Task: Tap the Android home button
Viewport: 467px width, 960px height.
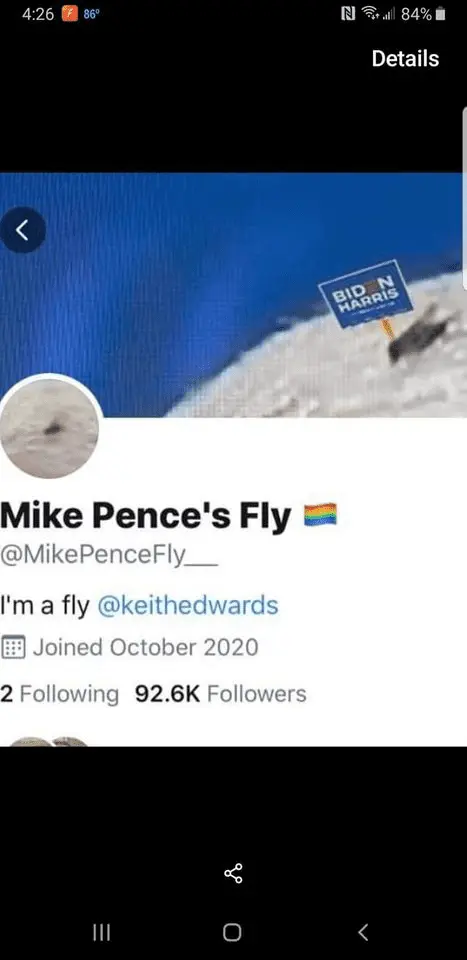Action: point(232,932)
